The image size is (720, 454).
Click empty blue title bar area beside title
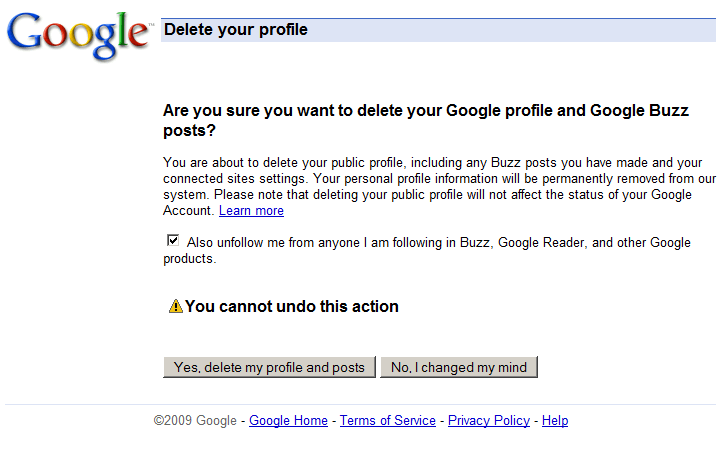[x=520, y=30]
